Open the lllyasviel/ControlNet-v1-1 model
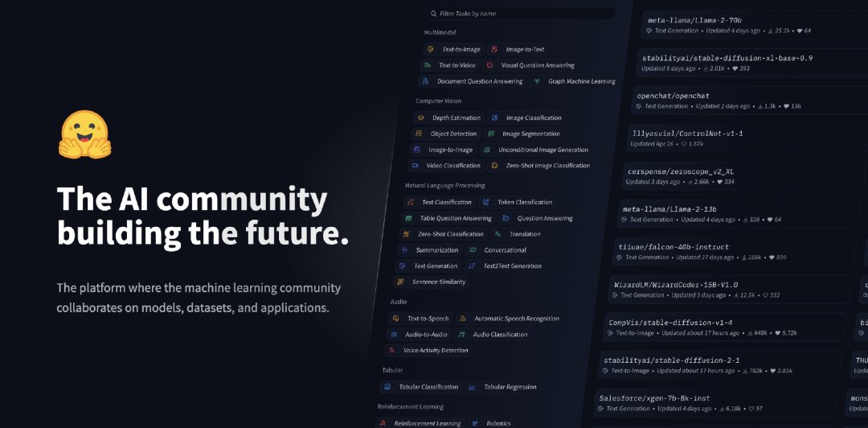Image resolution: width=868 pixels, height=428 pixels. click(x=747, y=138)
